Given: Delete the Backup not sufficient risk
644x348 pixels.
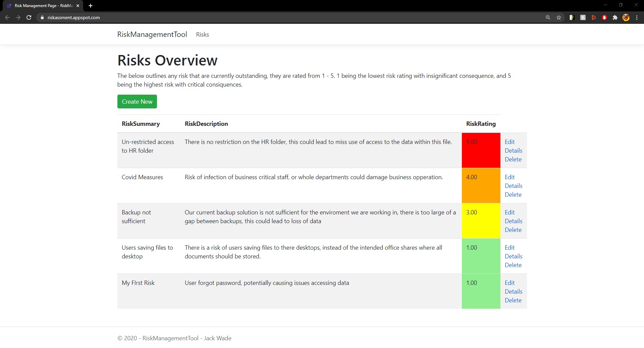Looking at the screenshot, I should [x=513, y=230].
